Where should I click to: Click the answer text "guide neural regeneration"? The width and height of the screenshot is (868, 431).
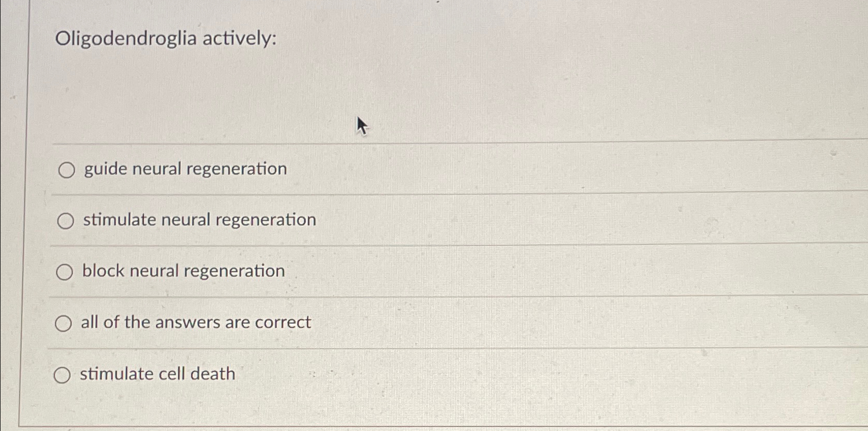(184, 169)
